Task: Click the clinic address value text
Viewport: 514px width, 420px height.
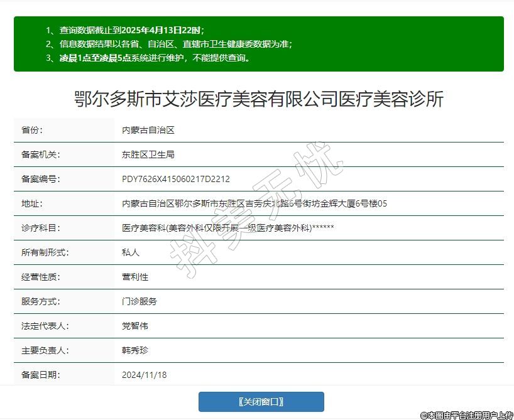Action: pos(254,203)
